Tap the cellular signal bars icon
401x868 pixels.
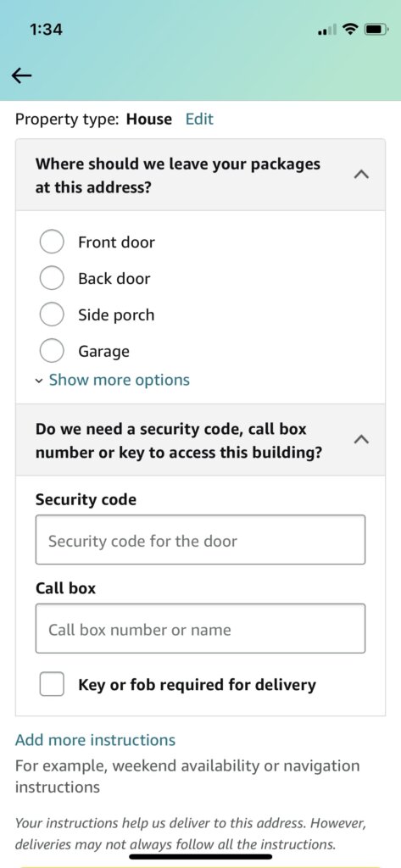click(327, 30)
